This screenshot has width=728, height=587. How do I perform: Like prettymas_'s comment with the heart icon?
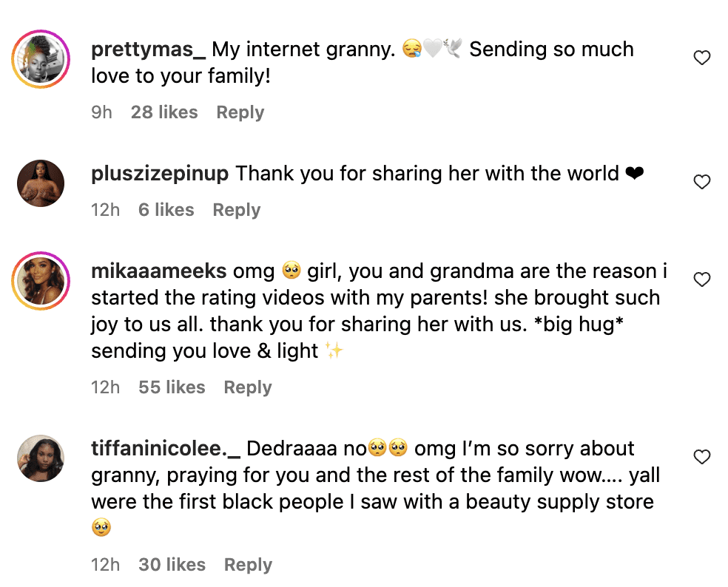(701, 57)
